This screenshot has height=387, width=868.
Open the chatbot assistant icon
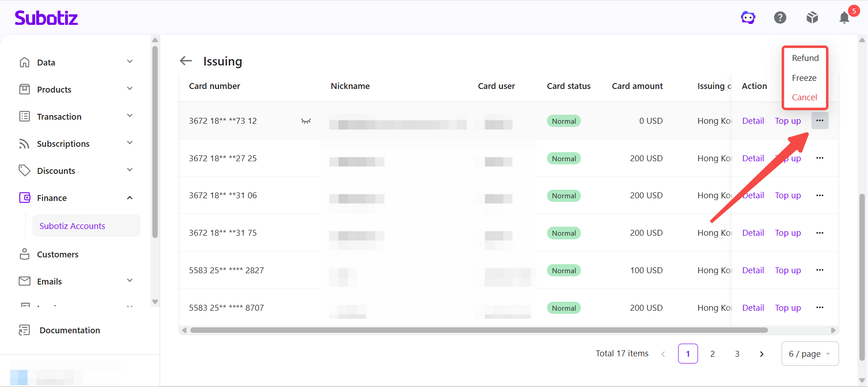(748, 18)
